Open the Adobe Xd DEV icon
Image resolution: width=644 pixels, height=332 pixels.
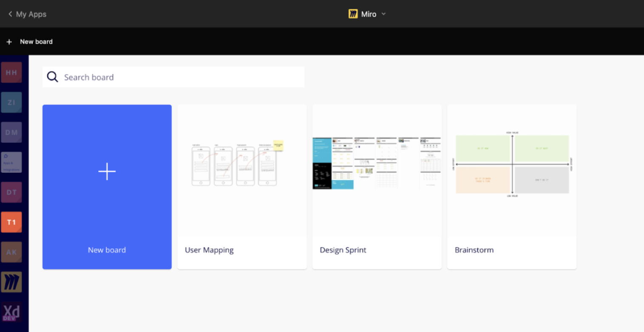click(x=11, y=312)
